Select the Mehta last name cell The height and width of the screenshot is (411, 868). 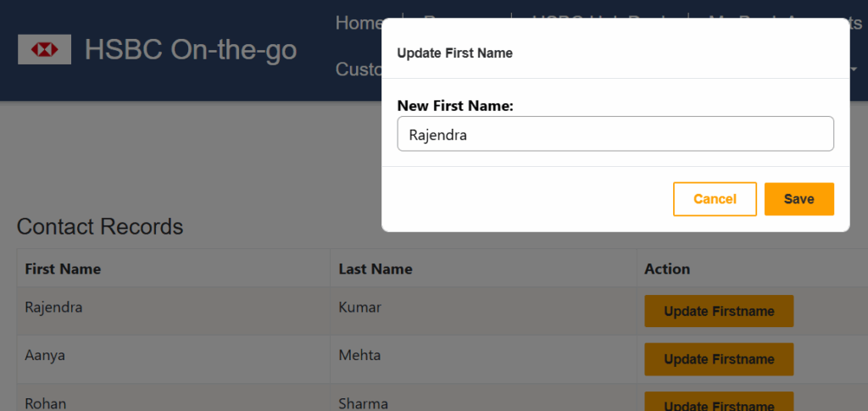pyautogui.click(x=360, y=356)
